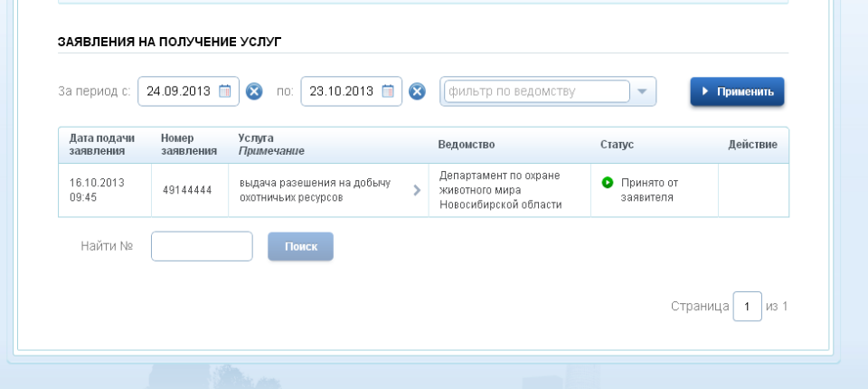
Task: Click the green status icon next to Принято
Action: 608,183
